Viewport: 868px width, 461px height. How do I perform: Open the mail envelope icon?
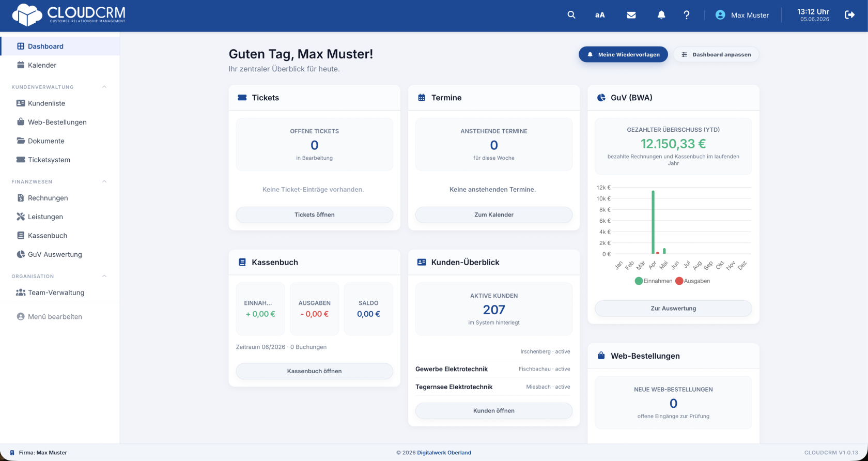pyautogui.click(x=631, y=15)
